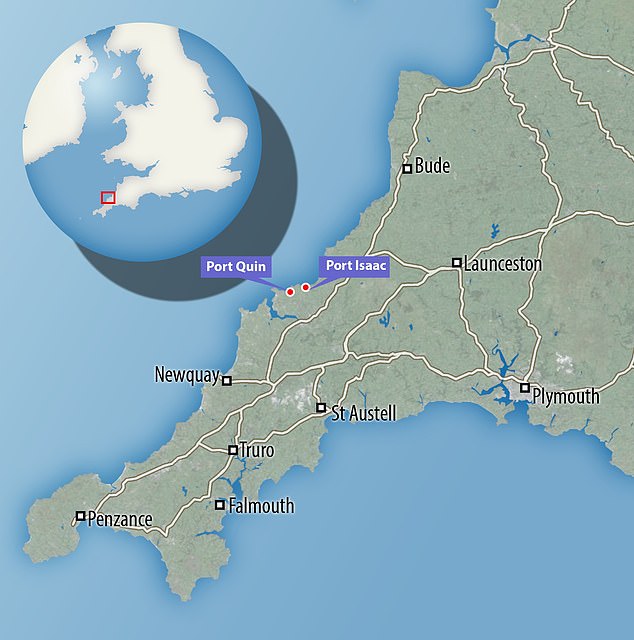Select the Bude town square marker

pyautogui.click(x=407, y=169)
